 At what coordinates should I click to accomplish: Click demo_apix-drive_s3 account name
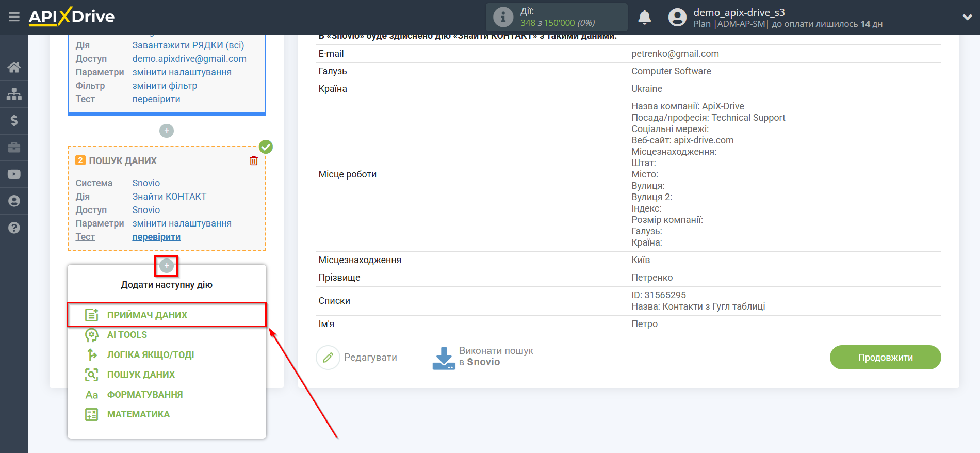[739, 12]
